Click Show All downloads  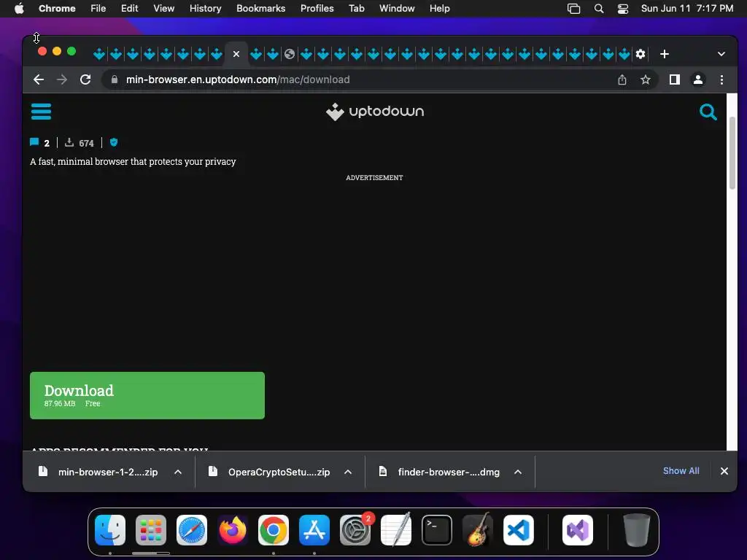pos(681,471)
